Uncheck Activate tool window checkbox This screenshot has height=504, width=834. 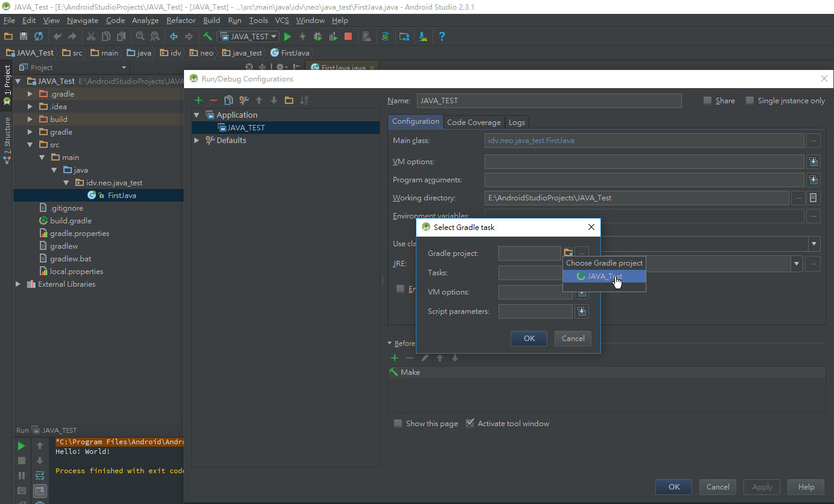(470, 423)
